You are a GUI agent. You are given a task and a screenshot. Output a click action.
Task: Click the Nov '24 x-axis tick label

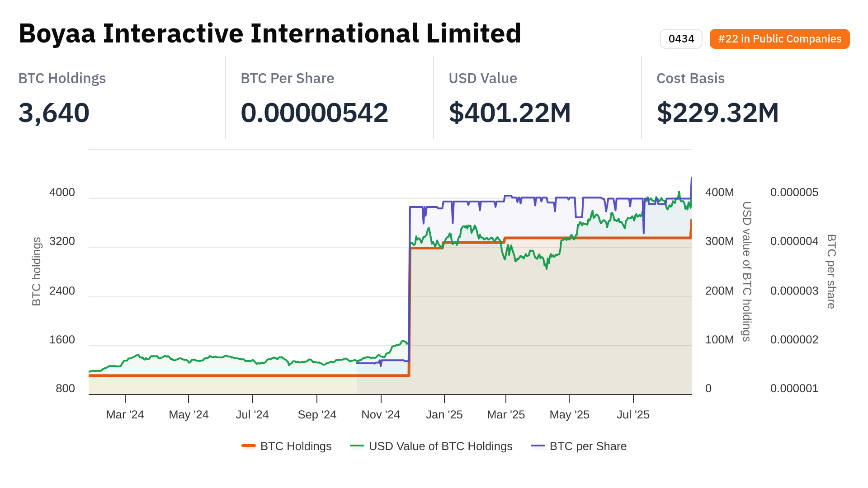point(381,414)
